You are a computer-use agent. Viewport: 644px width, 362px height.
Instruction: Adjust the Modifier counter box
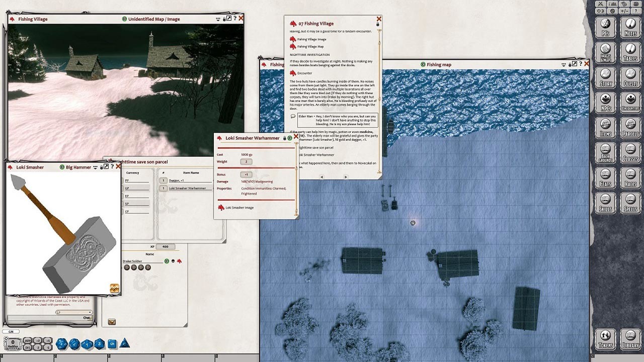click(x=12, y=341)
